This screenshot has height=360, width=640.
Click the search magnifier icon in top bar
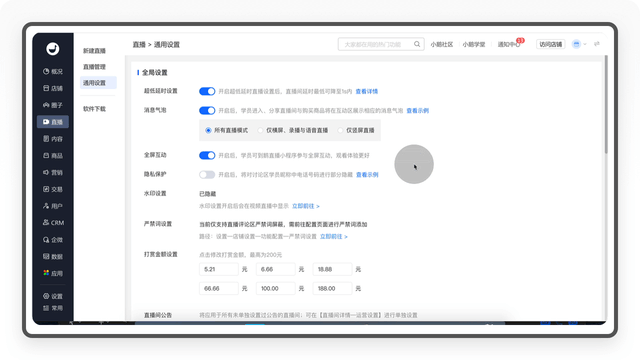[x=417, y=44]
